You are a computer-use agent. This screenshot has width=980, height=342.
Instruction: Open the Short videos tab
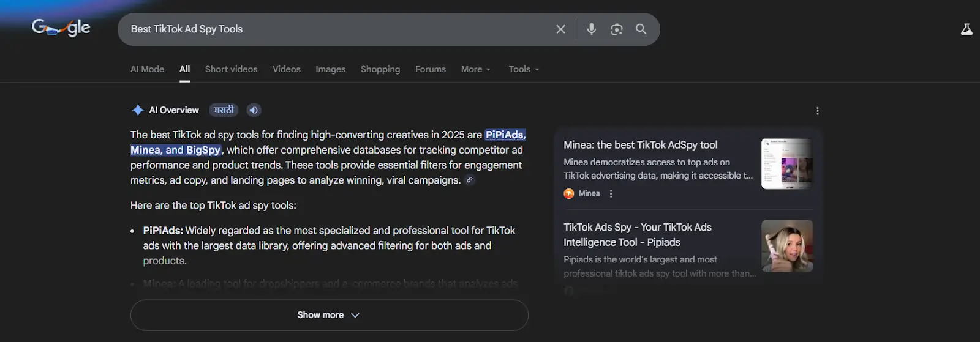pyautogui.click(x=231, y=69)
